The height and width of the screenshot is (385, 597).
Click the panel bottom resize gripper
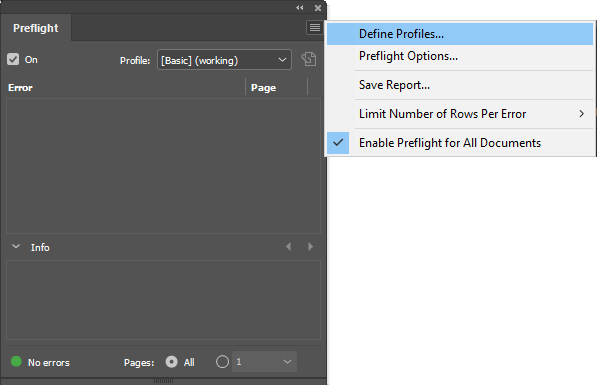tap(163, 381)
